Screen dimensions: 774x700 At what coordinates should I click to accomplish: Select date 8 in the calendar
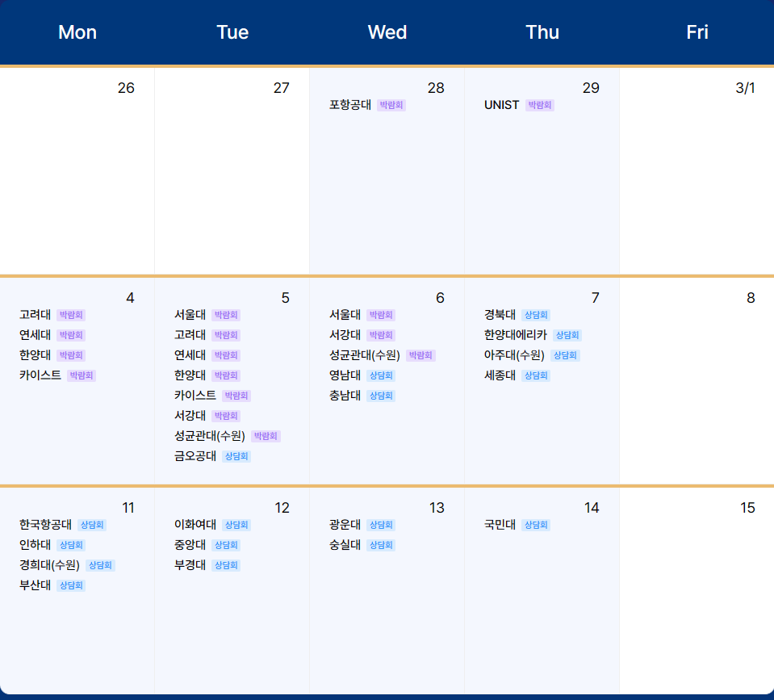[x=751, y=298]
